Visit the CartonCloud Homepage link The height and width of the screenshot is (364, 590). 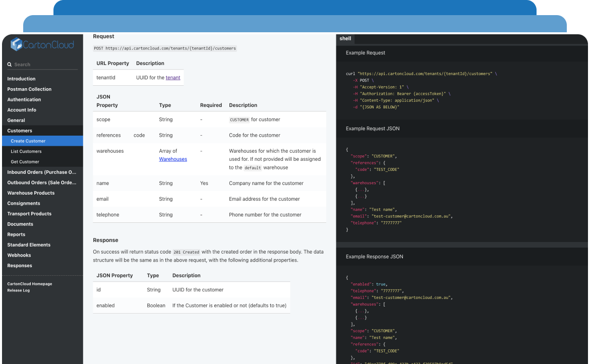click(28, 284)
